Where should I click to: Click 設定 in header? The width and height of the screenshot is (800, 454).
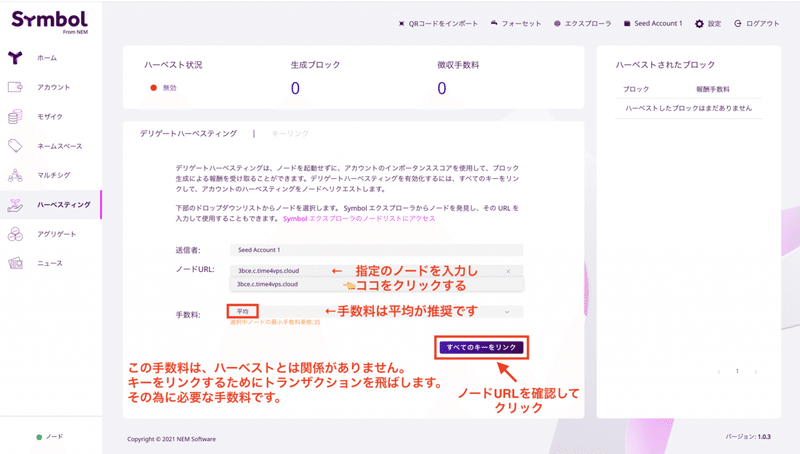714,24
